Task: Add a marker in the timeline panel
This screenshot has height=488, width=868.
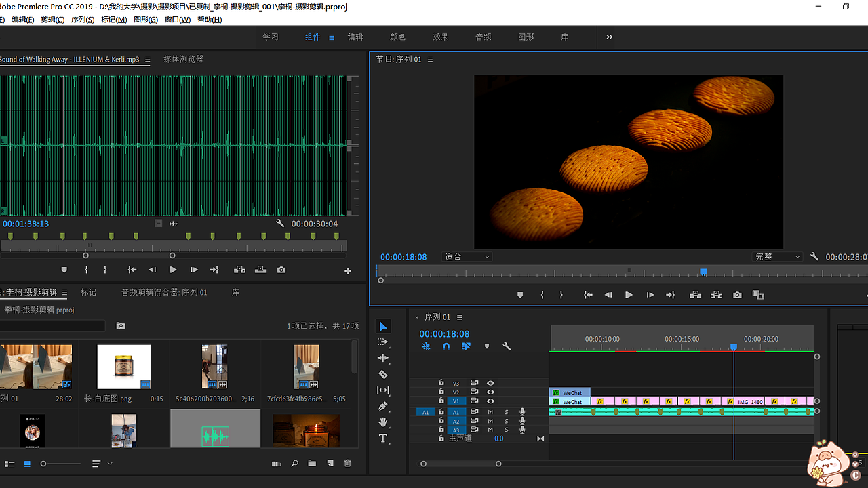Action: 486,346
